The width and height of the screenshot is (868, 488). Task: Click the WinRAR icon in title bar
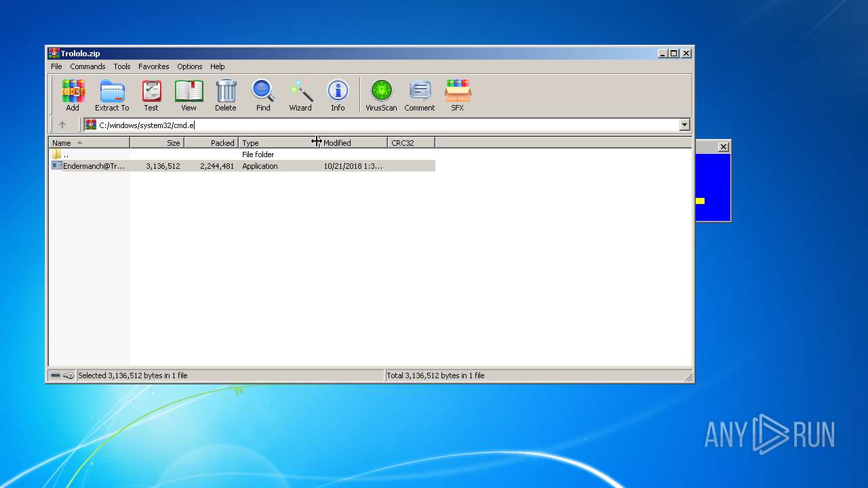(x=54, y=54)
